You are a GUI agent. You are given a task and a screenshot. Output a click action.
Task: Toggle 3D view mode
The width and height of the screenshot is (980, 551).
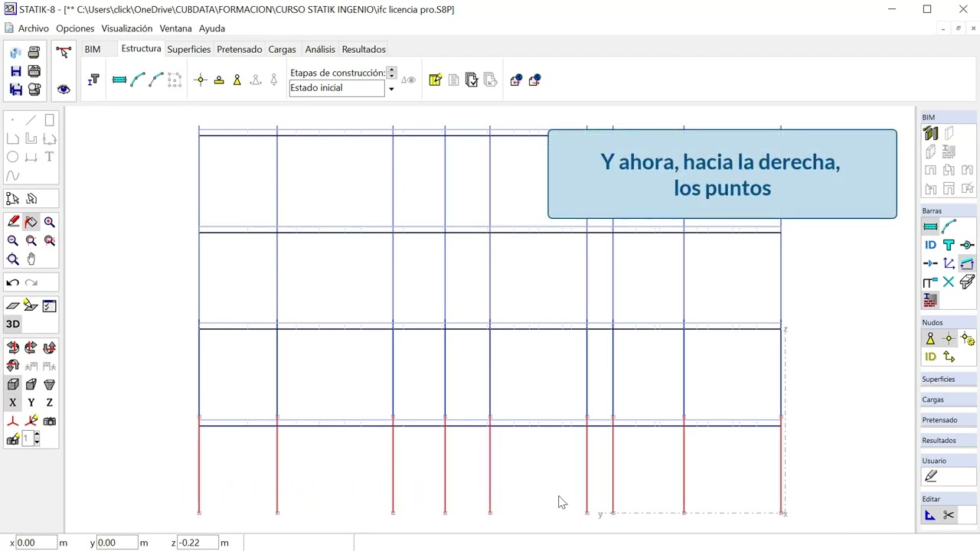pyautogui.click(x=13, y=324)
